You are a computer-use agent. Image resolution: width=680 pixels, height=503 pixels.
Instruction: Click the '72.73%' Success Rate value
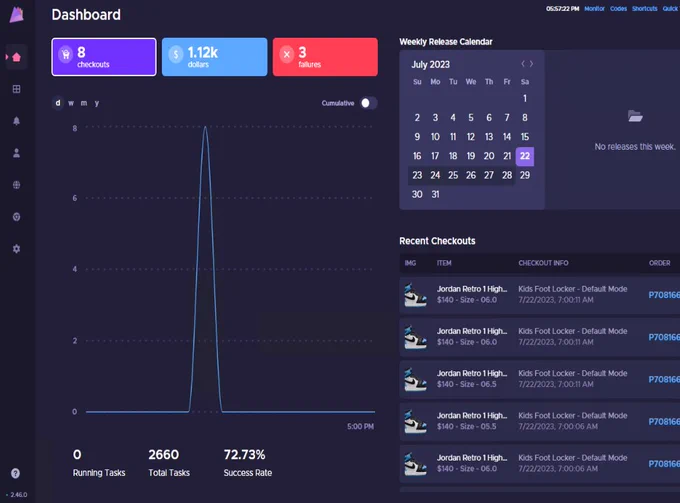pos(244,454)
